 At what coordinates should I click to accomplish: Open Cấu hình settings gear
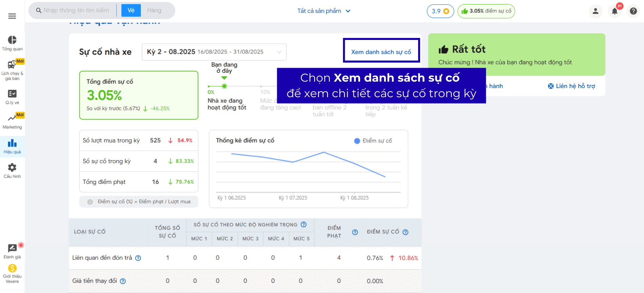pos(12,170)
